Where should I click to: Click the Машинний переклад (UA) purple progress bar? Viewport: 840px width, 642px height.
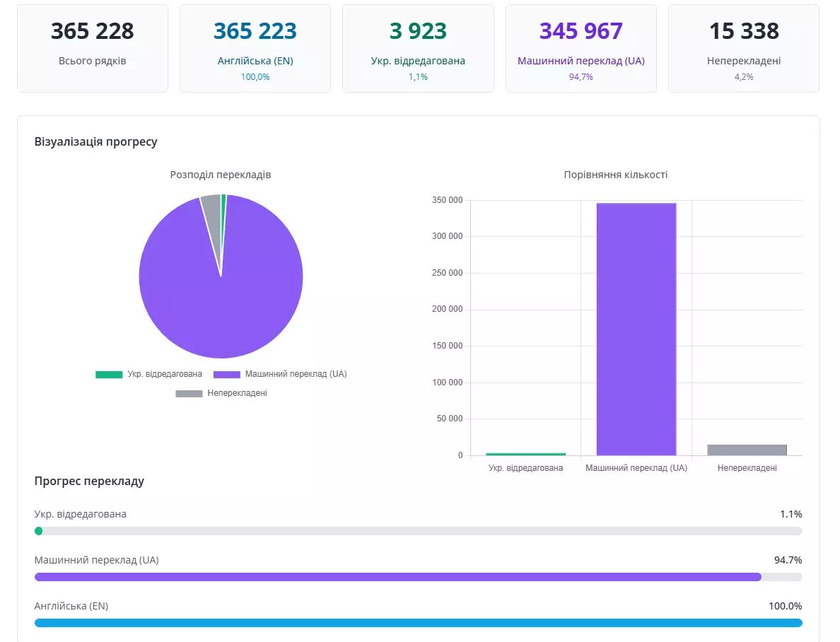point(398,577)
